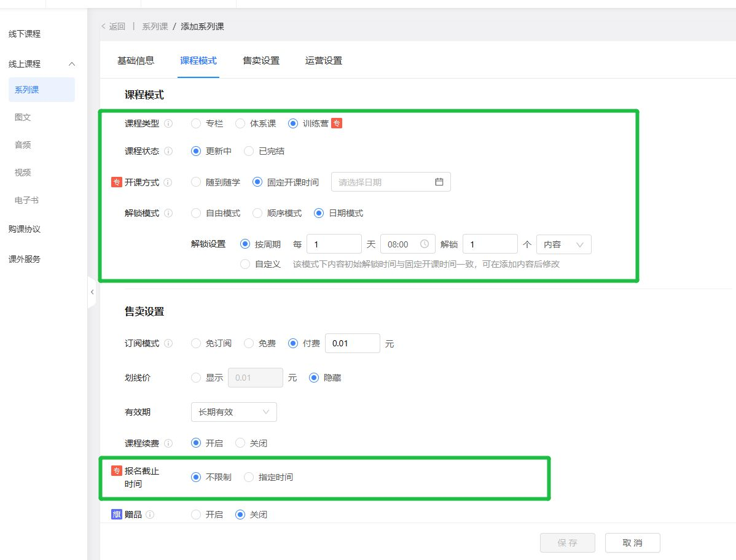This screenshot has width=736, height=560.
Task: Click the 专 badge before 开课方式
Action: pos(116,182)
